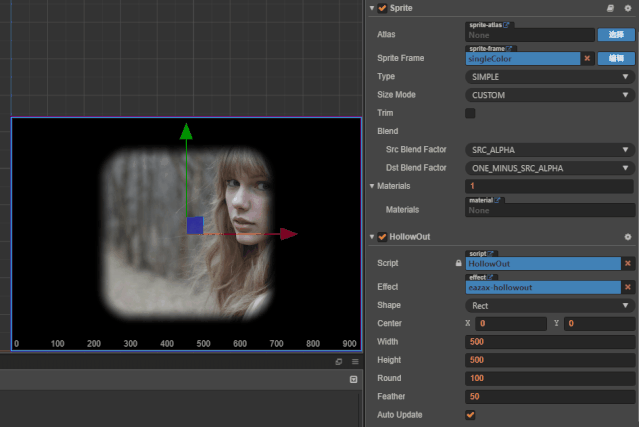The height and width of the screenshot is (427, 639).
Task: Click the Sprite Frame edit button
Action: 616,59
